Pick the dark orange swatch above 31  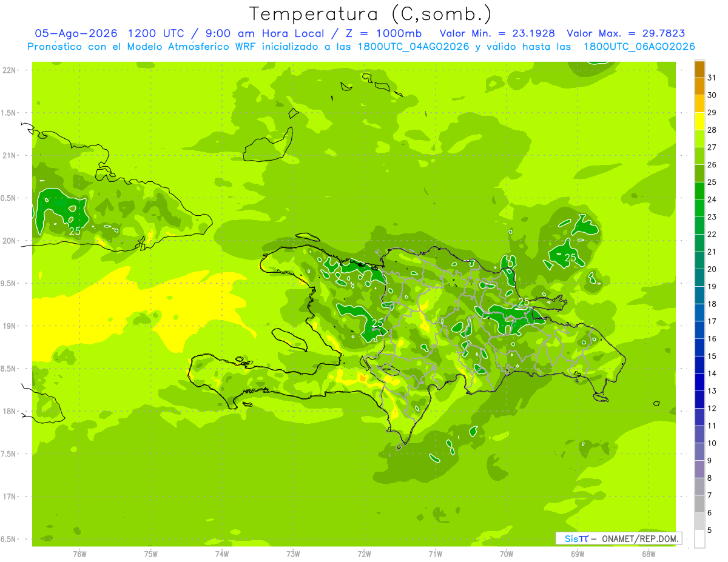(699, 69)
